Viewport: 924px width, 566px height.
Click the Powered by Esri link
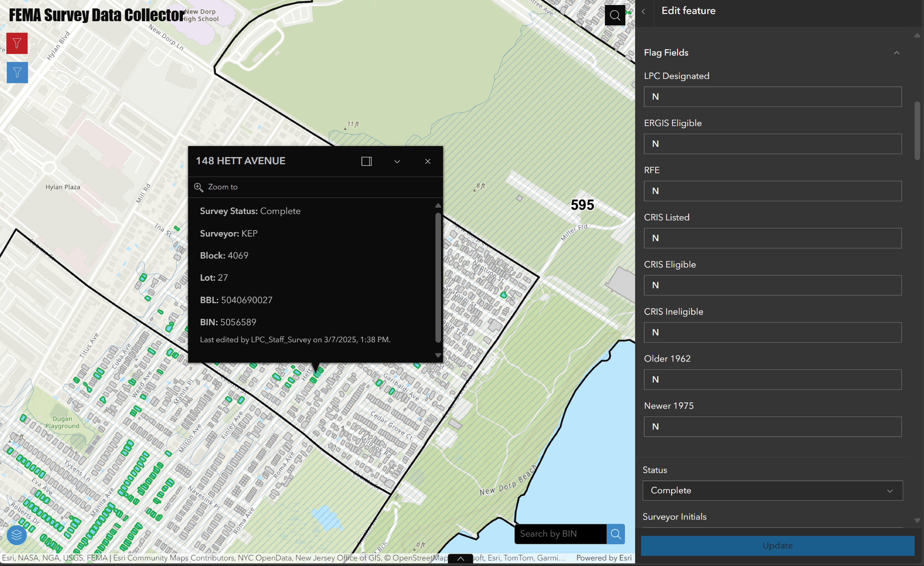click(604, 558)
